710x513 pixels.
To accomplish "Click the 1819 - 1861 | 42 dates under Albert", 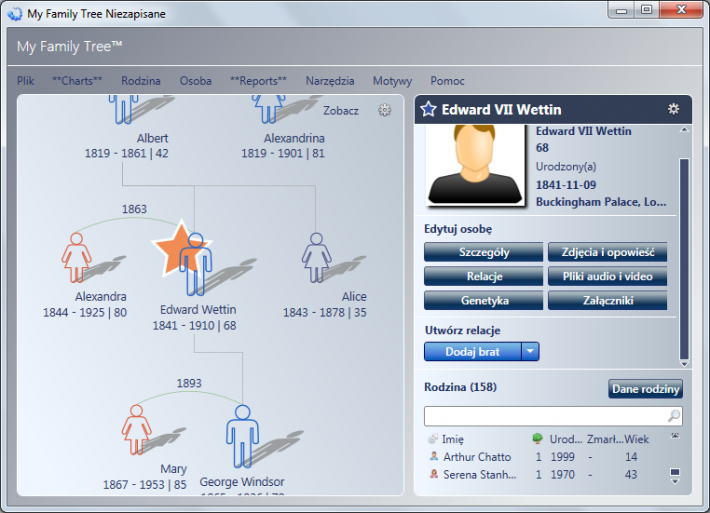I will [x=126, y=153].
